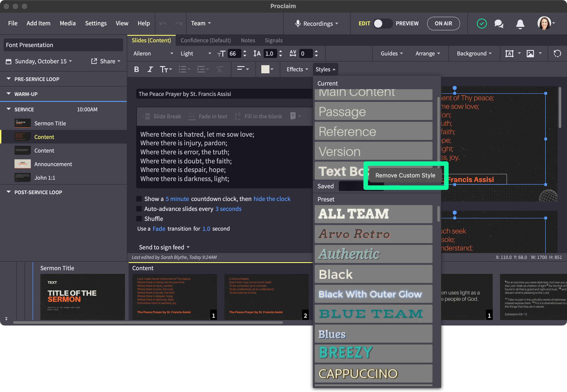Image resolution: width=567 pixels, height=392 pixels.
Task: Click the redo arrow icon
Action: tap(178, 23)
